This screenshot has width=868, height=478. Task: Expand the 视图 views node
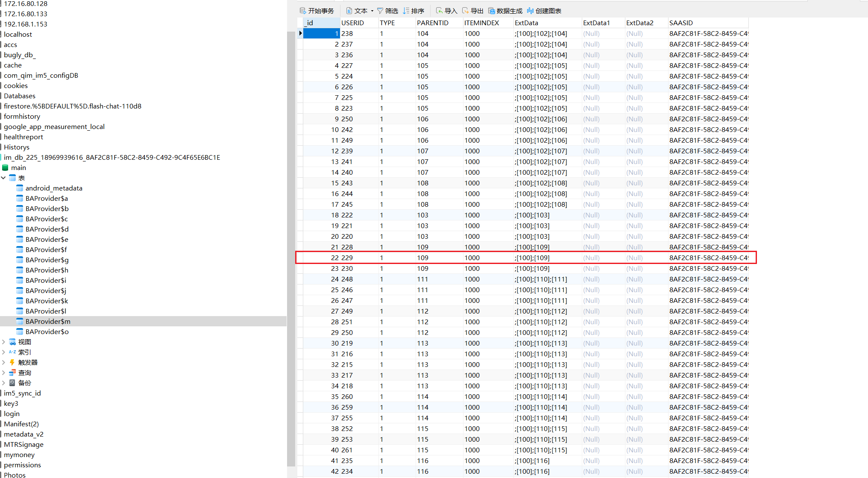coord(3,342)
